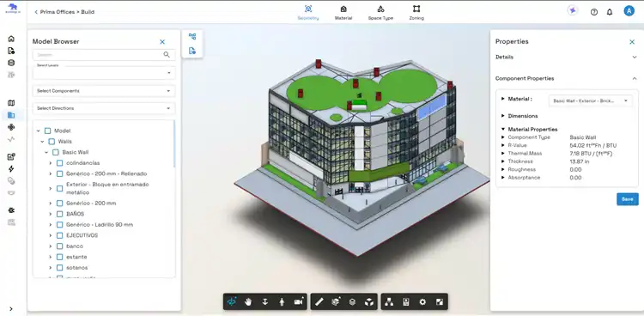Switch to the Zoning tab
644x316 pixels.
pyautogui.click(x=416, y=13)
